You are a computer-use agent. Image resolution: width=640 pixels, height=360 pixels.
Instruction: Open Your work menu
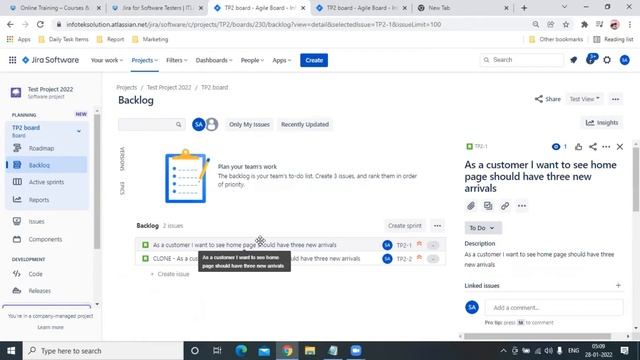click(106, 60)
